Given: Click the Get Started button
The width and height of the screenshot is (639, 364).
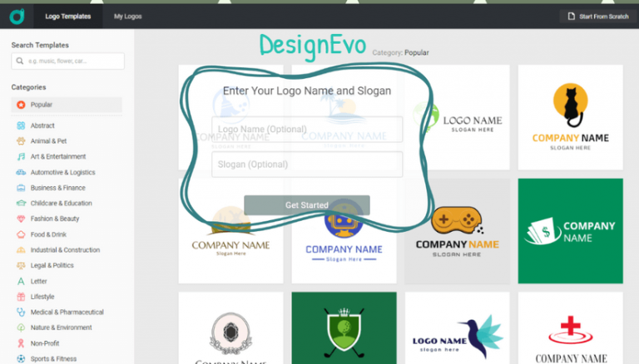Looking at the screenshot, I should [306, 205].
